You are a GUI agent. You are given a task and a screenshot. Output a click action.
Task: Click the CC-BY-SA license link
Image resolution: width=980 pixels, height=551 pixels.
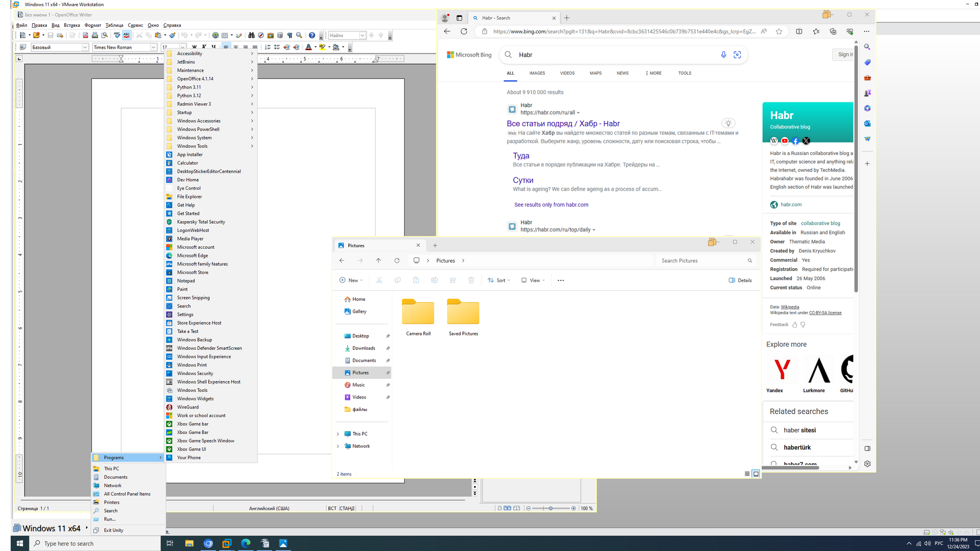(x=825, y=313)
